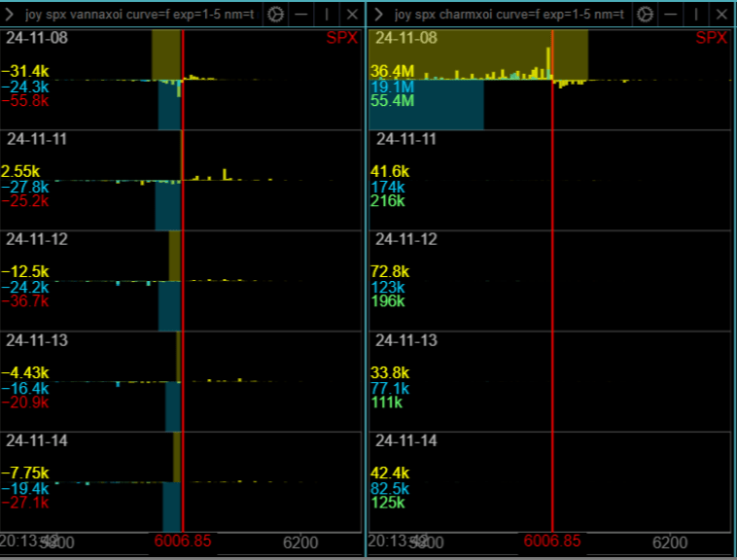Click vertical bar icon in vannaxoi header

click(327, 15)
